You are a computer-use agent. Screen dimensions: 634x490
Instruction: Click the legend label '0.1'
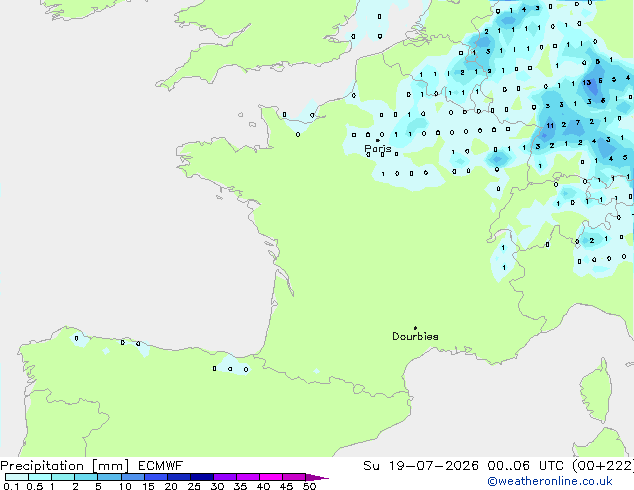click(11, 486)
